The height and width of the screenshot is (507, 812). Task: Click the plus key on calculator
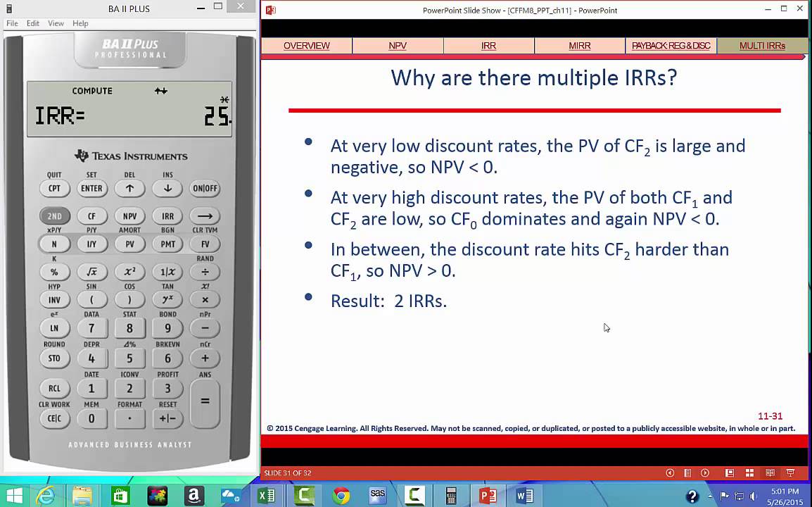[205, 358]
